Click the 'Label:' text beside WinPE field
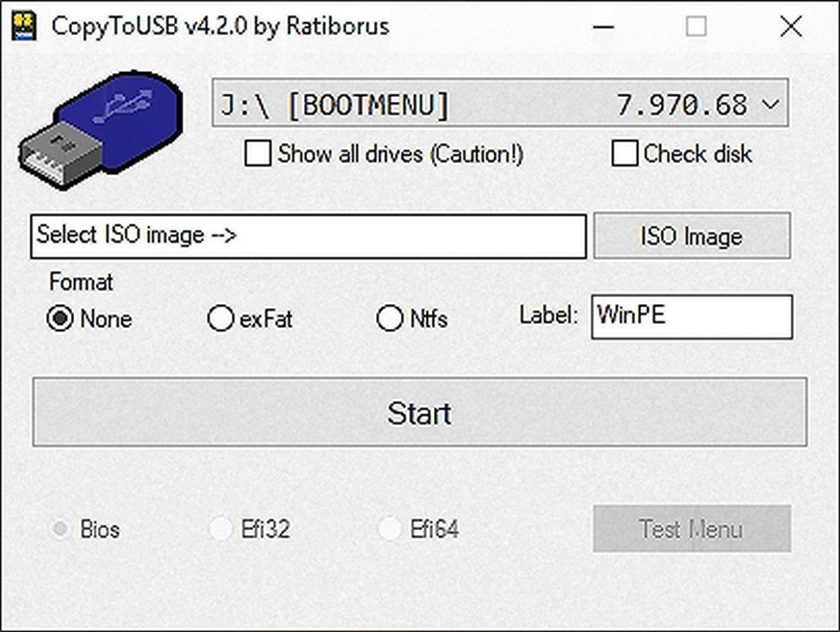The height and width of the screenshot is (632, 840). coord(549,315)
